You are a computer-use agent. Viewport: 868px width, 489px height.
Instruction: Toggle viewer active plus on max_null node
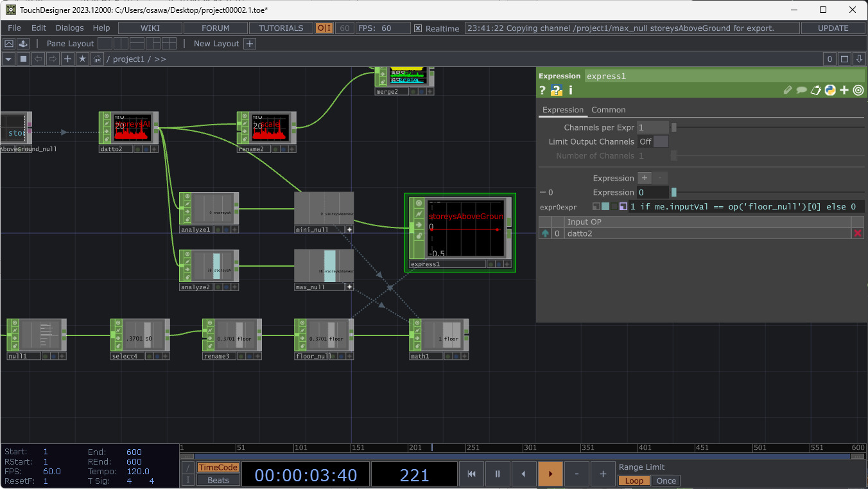click(x=350, y=287)
